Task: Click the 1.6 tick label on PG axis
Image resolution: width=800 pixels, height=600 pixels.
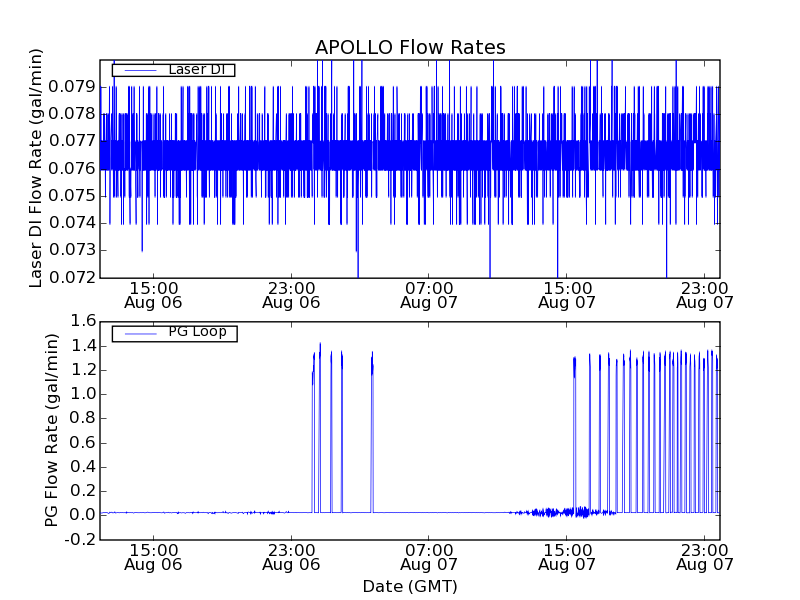Action: (x=83, y=321)
